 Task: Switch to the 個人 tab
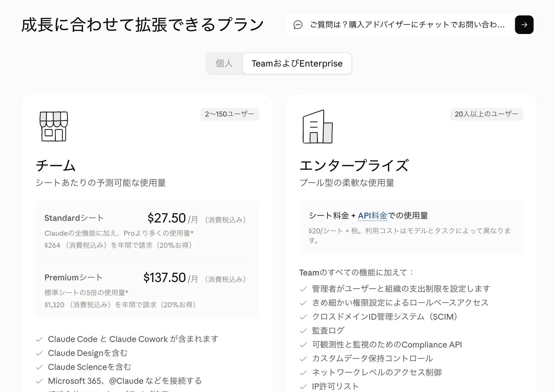point(224,63)
